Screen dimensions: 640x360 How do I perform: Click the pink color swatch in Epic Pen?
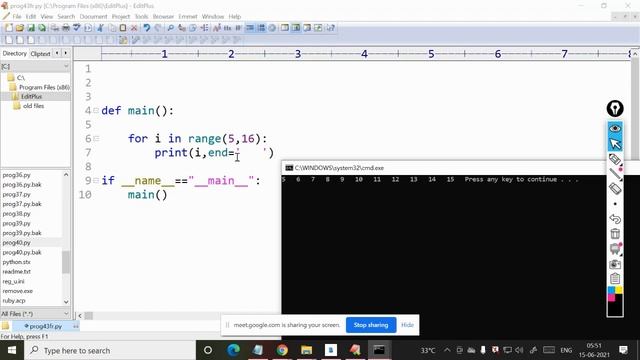pos(611,298)
